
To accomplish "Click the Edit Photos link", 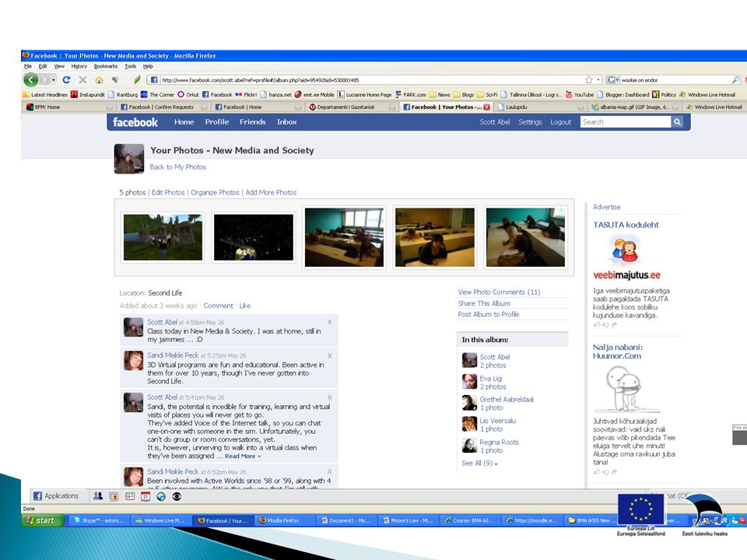I will (168, 192).
